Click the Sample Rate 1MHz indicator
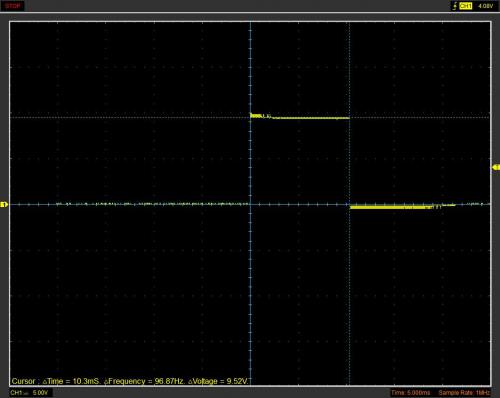The height and width of the screenshot is (398, 500). (x=464, y=393)
